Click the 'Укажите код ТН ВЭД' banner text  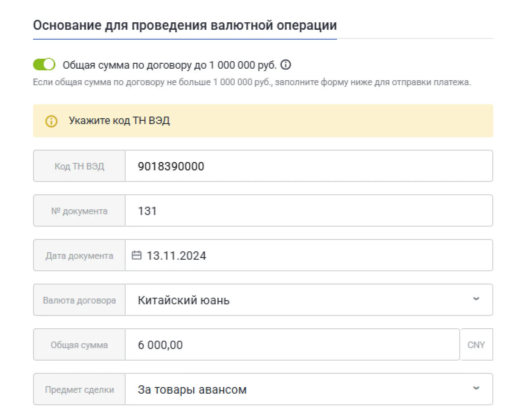click(119, 121)
